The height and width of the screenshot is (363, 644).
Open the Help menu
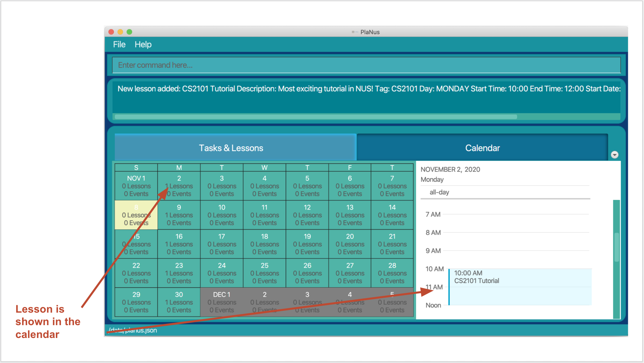point(143,44)
